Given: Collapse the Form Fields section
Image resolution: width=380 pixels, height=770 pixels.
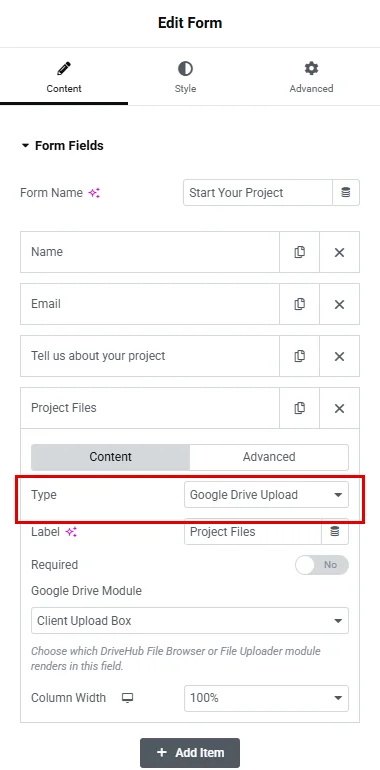Looking at the screenshot, I should [62, 146].
